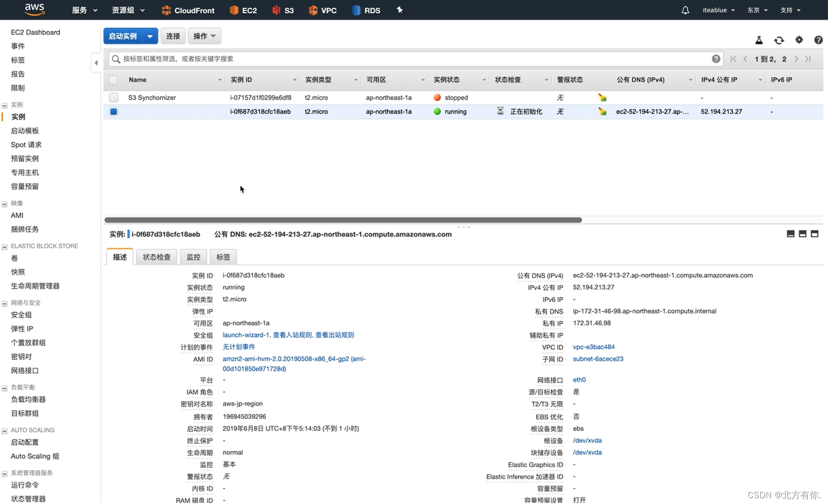
Task: Open 负载均衡器 in sidebar
Action: 28,400
